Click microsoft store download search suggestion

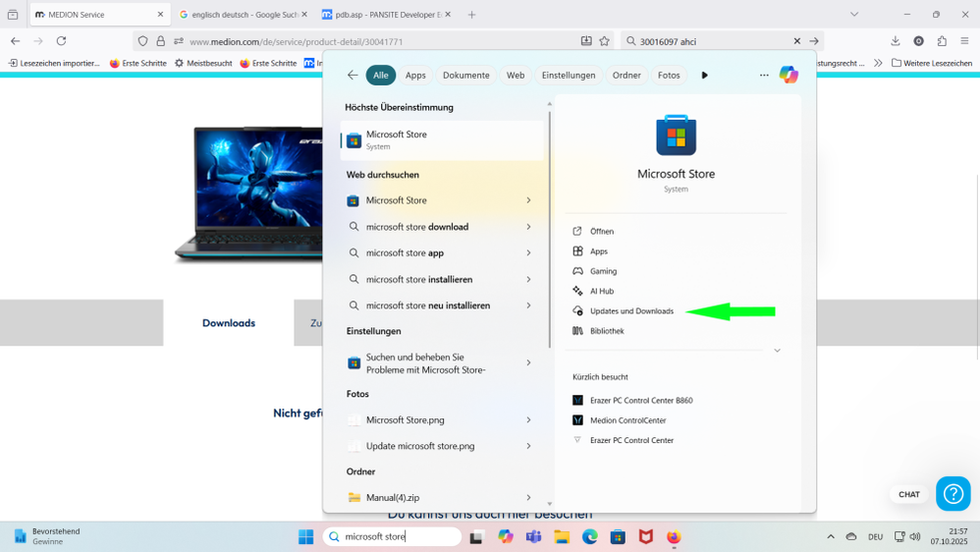[x=417, y=227]
